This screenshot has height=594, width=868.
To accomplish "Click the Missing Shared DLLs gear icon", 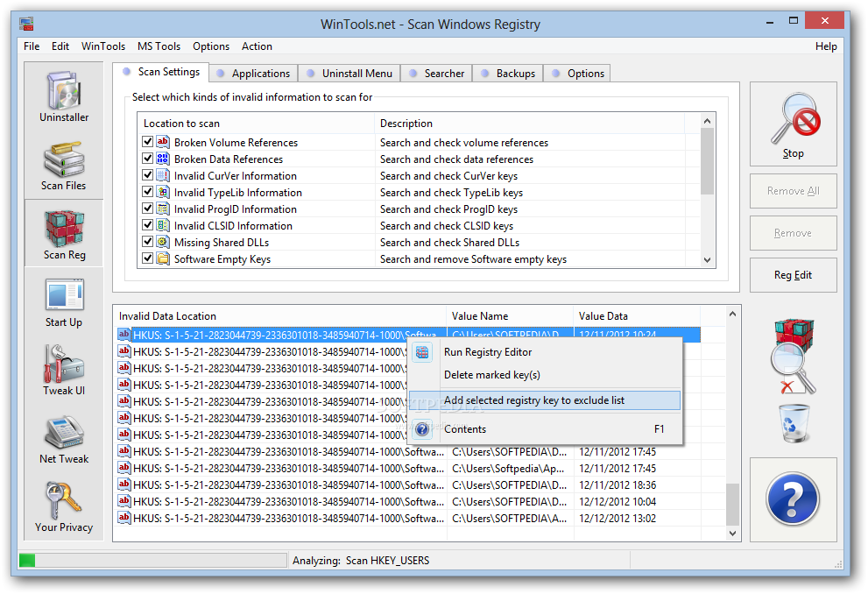I will [163, 242].
